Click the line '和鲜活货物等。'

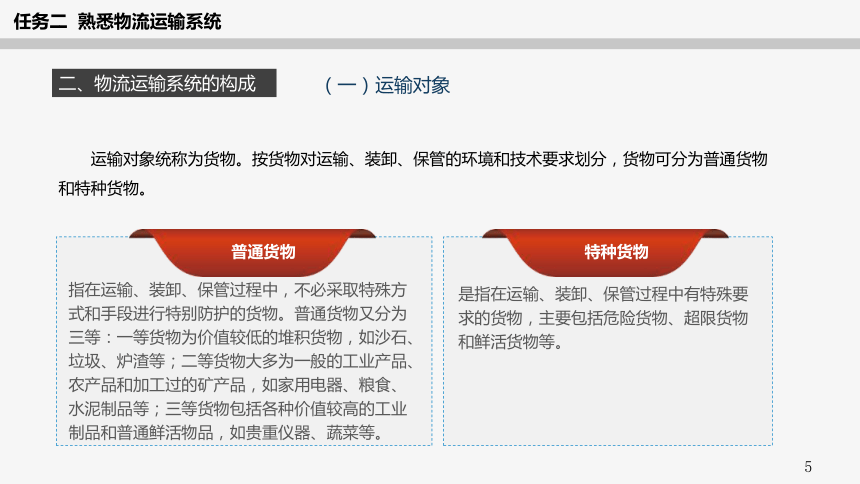click(511, 342)
